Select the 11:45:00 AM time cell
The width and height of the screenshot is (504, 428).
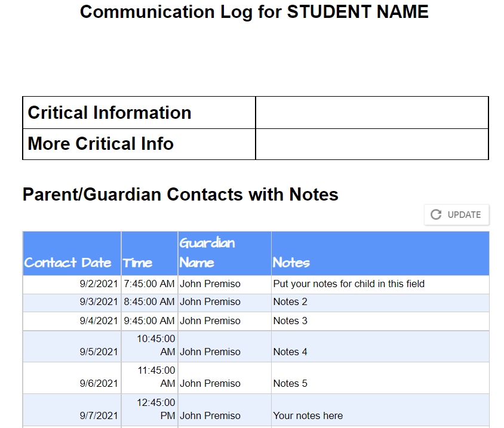click(x=149, y=378)
